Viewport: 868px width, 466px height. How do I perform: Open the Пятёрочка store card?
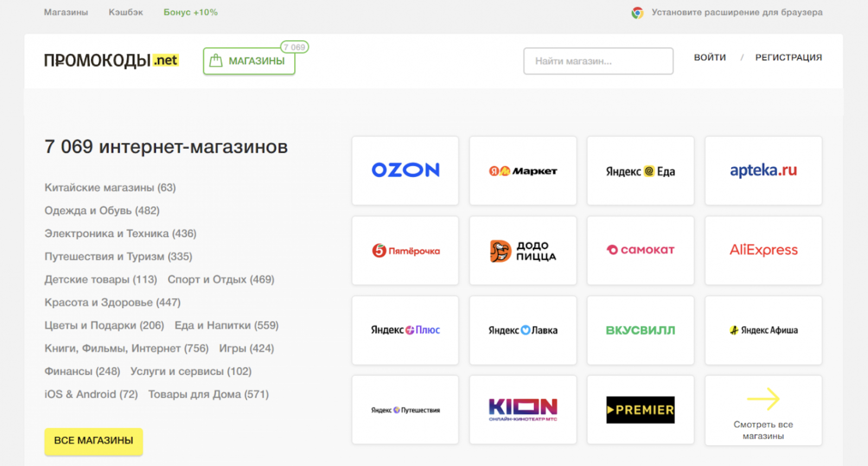coord(405,250)
